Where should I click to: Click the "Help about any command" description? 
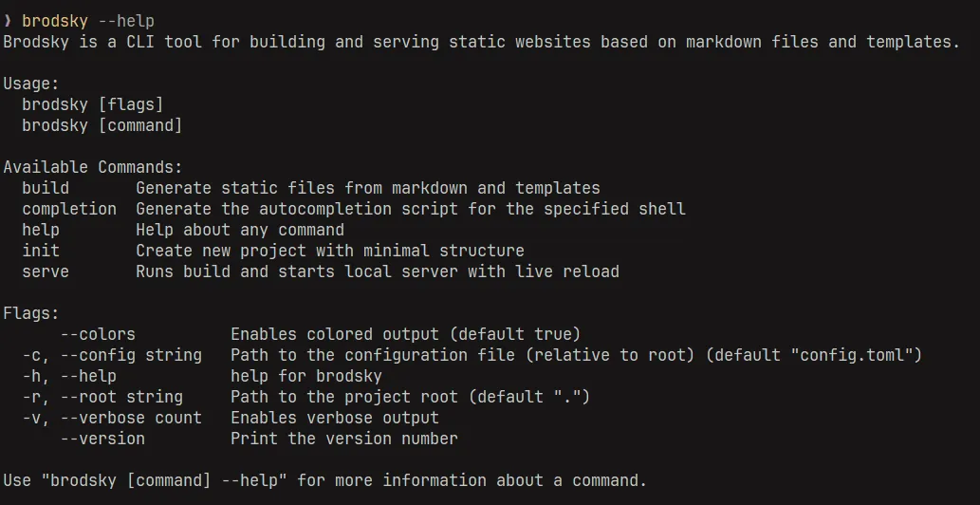click(x=240, y=230)
